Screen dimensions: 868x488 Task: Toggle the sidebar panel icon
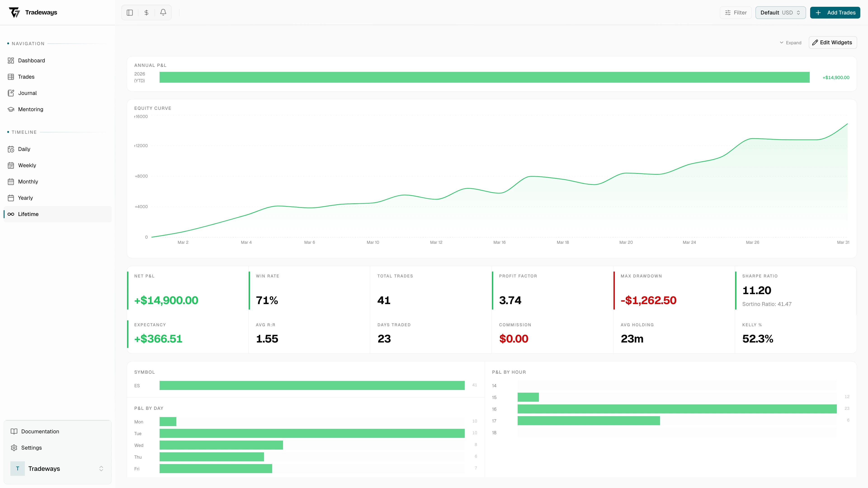pos(130,12)
